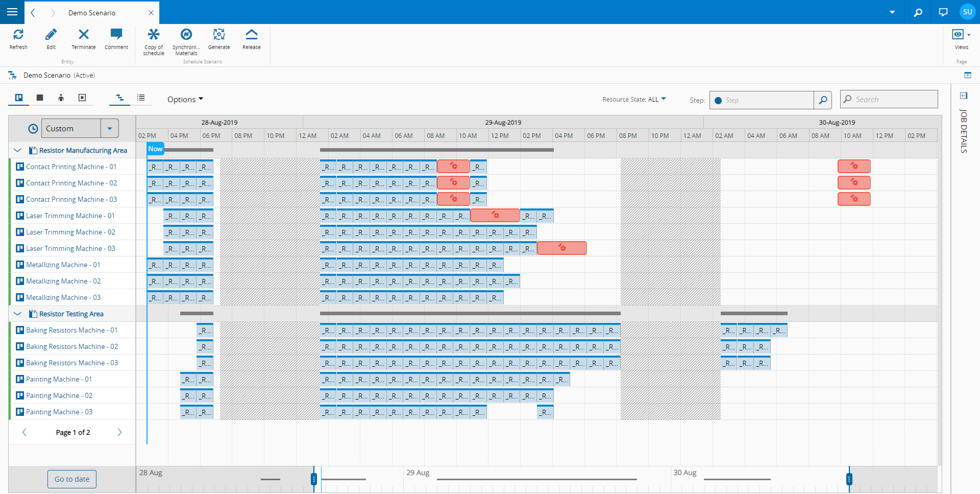Image resolution: width=980 pixels, height=494 pixels.
Task: Click Copy of schedule icon
Action: [x=154, y=35]
